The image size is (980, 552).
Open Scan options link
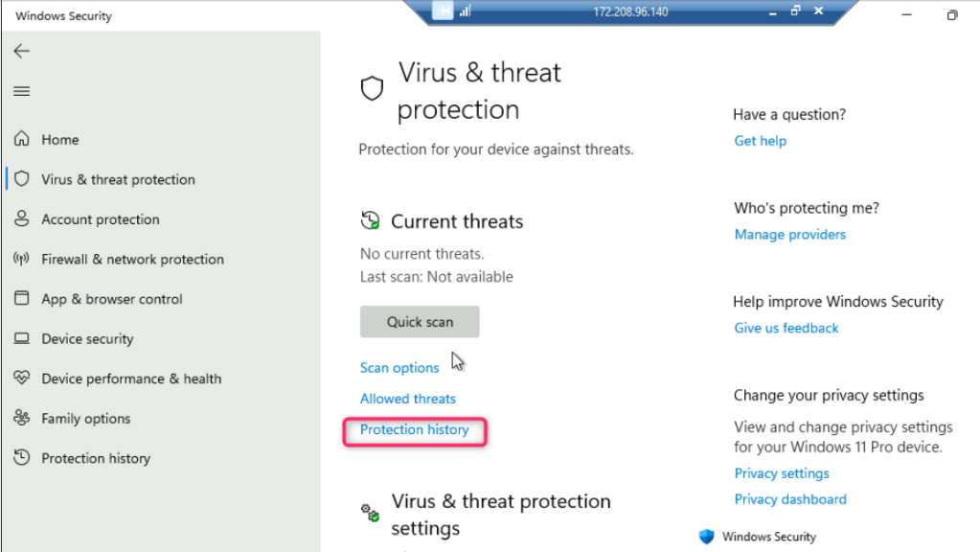tap(399, 368)
